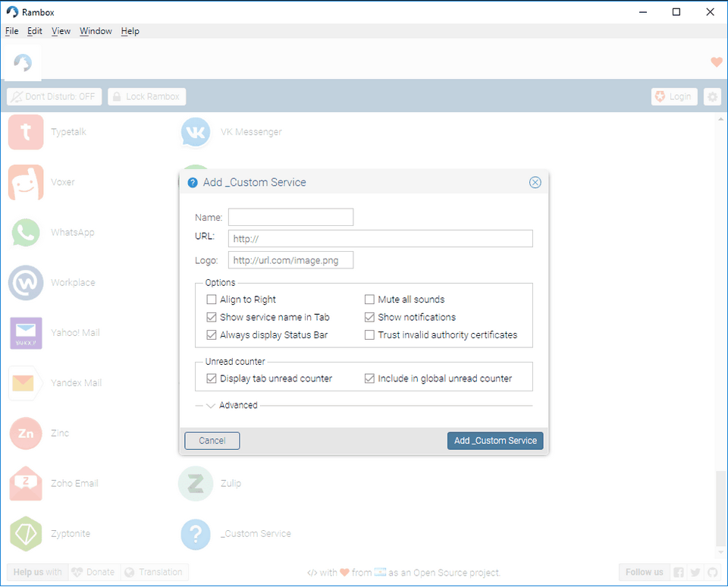Enable Mute all sounds checkbox
This screenshot has height=587, width=728.
(369, 300)
